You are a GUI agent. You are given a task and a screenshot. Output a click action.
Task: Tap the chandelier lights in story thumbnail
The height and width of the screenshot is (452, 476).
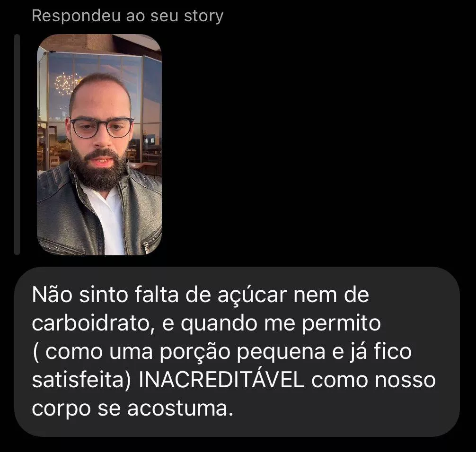click(x=68, y=83)
